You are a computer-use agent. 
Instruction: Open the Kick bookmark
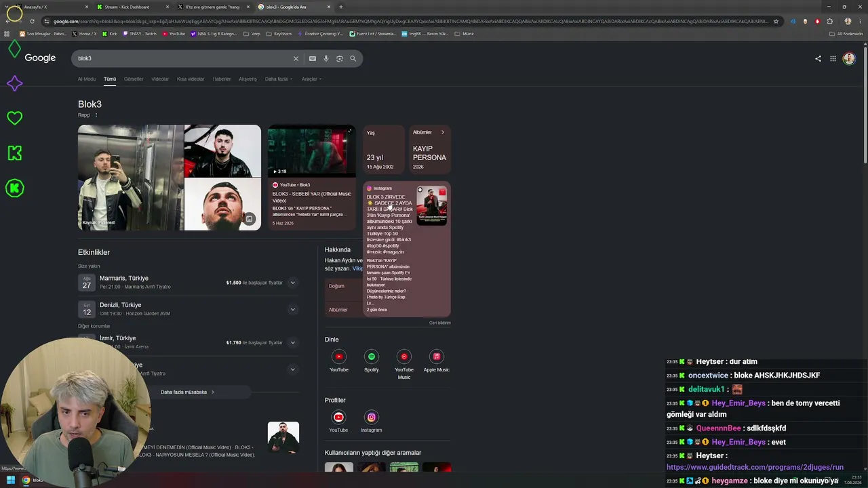(110, 33)
